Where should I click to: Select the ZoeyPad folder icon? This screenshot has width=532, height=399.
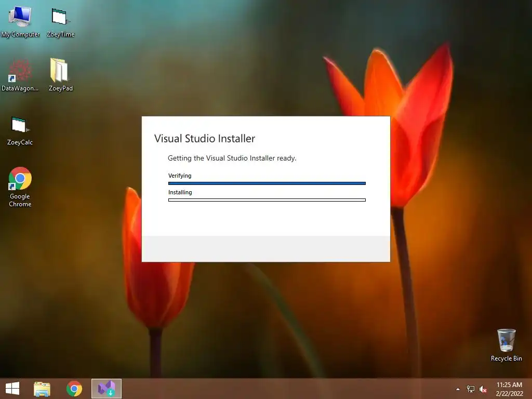point(60,75)
